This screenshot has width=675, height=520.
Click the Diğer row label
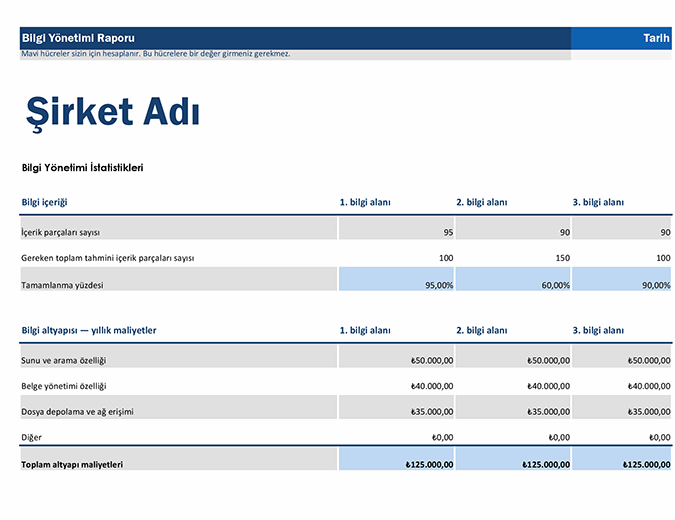click(x=32, y=437)
